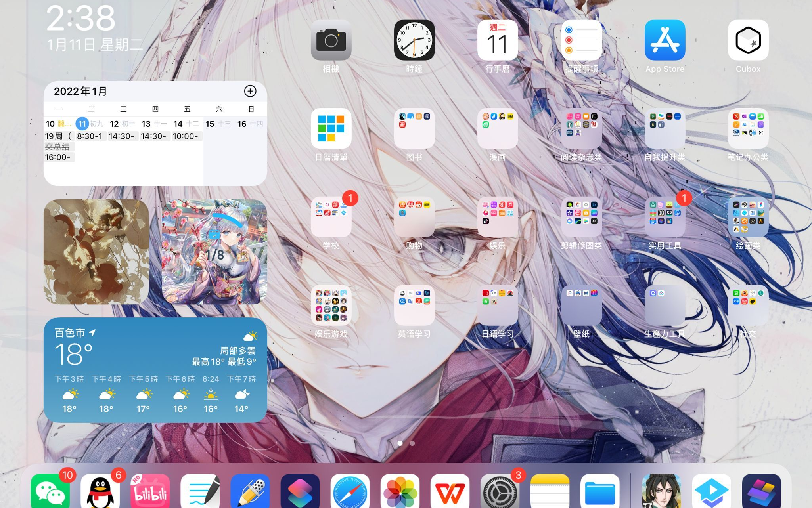This screenshot has width=812, height=508.
Task: Launch Shortcuts from the dock
Action: tap(300, 491)
